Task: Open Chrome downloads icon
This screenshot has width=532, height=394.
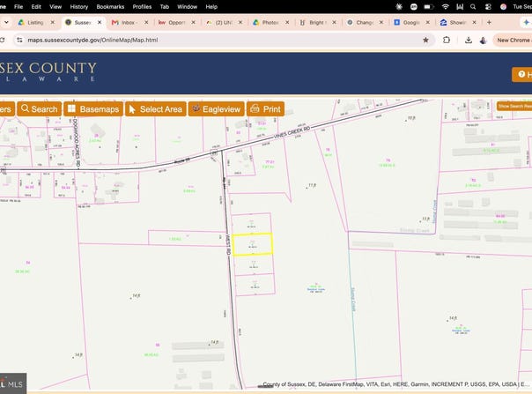Action: (x=469, y=40)
